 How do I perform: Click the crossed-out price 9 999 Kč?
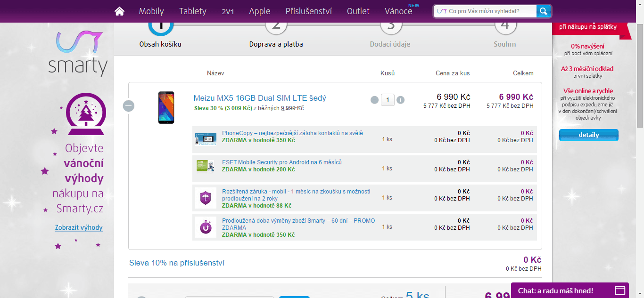(x=292, y=108)
